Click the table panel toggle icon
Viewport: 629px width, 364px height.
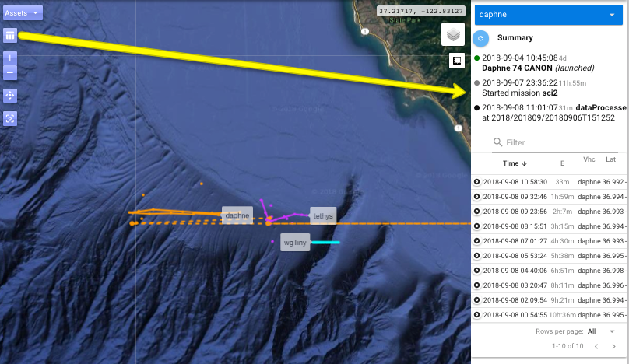tap(10, 35)
